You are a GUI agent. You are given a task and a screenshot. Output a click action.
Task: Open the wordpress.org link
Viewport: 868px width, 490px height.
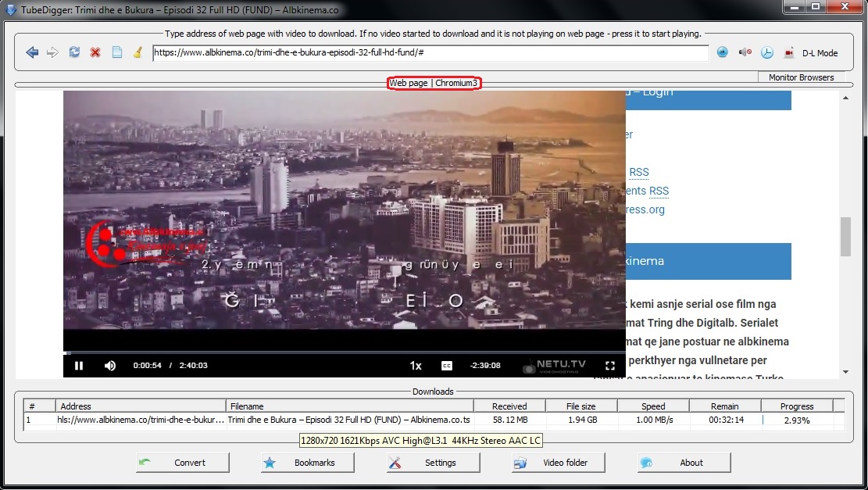click(645, 209)
